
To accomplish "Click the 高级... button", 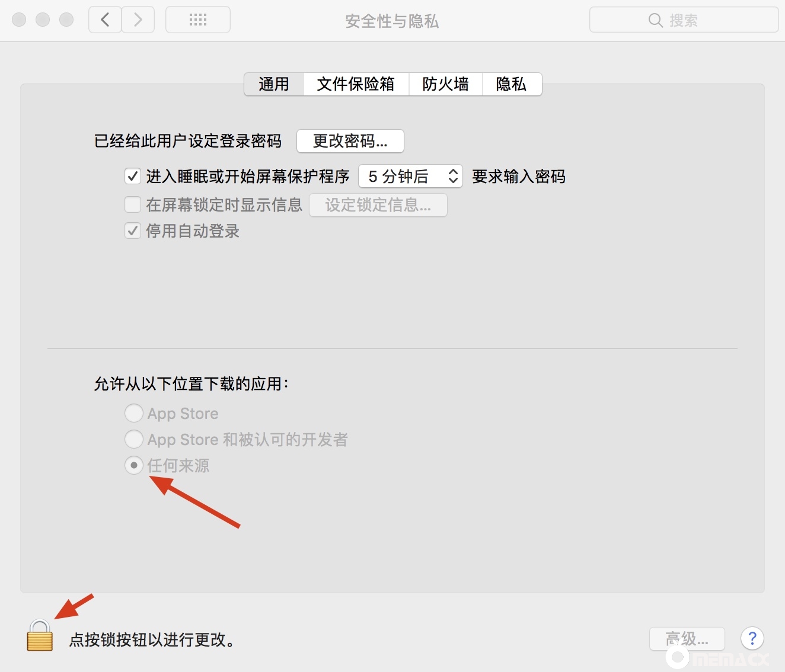I will pyautogui.click(x=687, y=639).
